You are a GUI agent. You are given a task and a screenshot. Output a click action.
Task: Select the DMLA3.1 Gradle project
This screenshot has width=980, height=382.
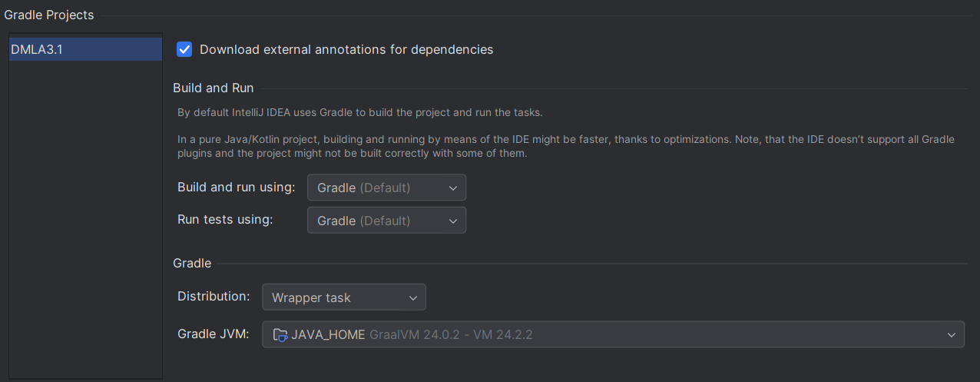[x=85, y=49]
